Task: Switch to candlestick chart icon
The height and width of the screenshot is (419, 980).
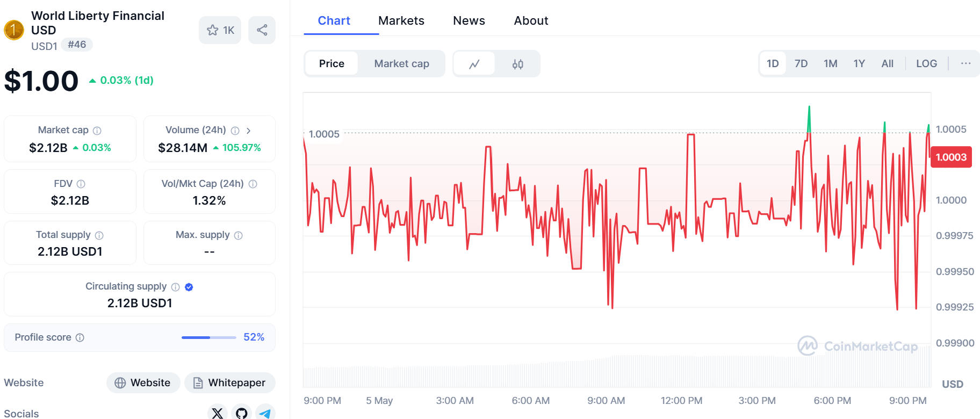Action: [518, 64]
